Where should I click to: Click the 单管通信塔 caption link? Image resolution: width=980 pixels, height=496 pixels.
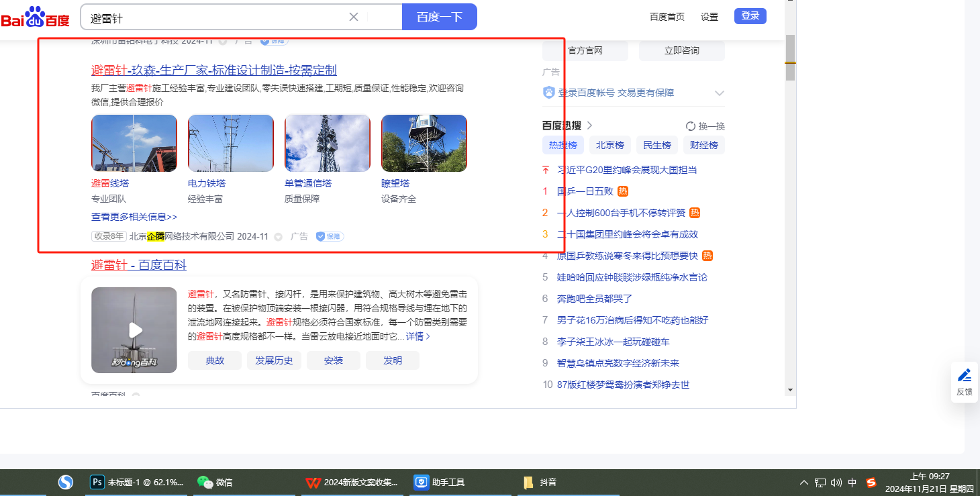point(308,183)
